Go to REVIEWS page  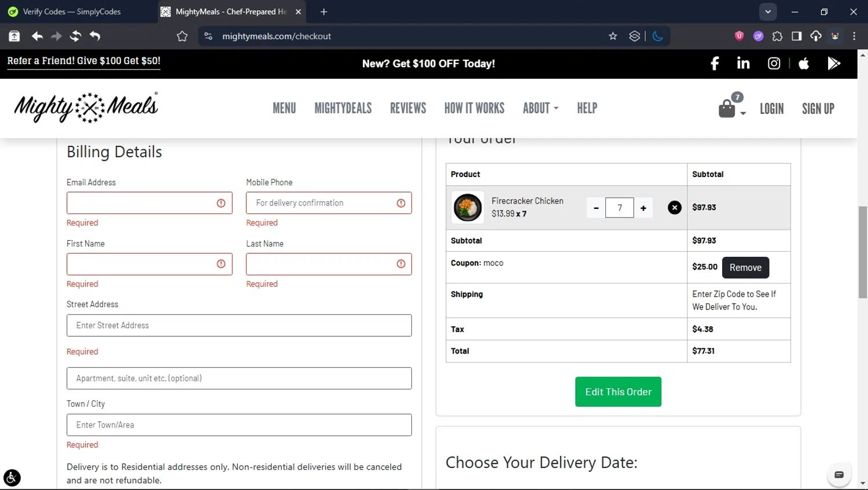click(408, 108)
